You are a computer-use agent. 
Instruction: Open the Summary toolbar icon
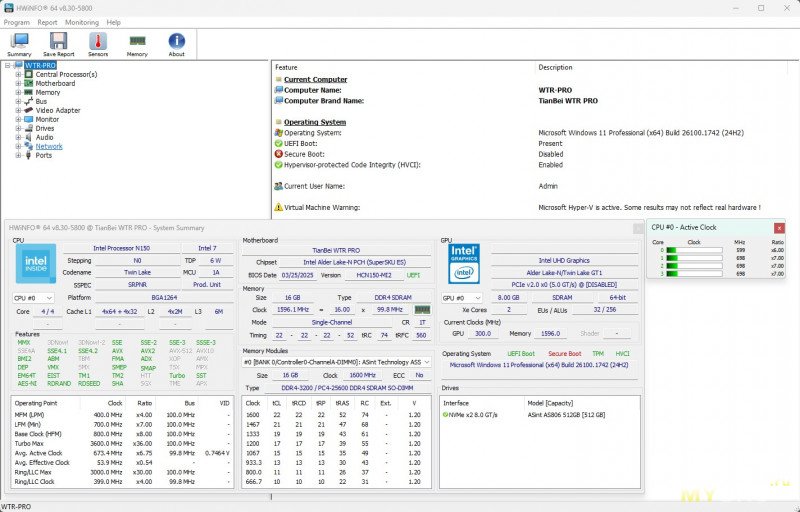tap(19, 44)
